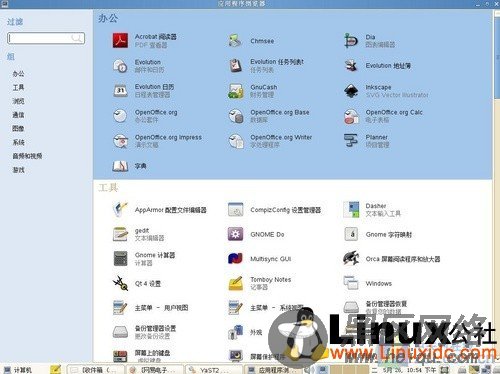Select the 办公 group in sidebar
The image size is (500, 374).
pyautogui.click(x=18, y=74)
